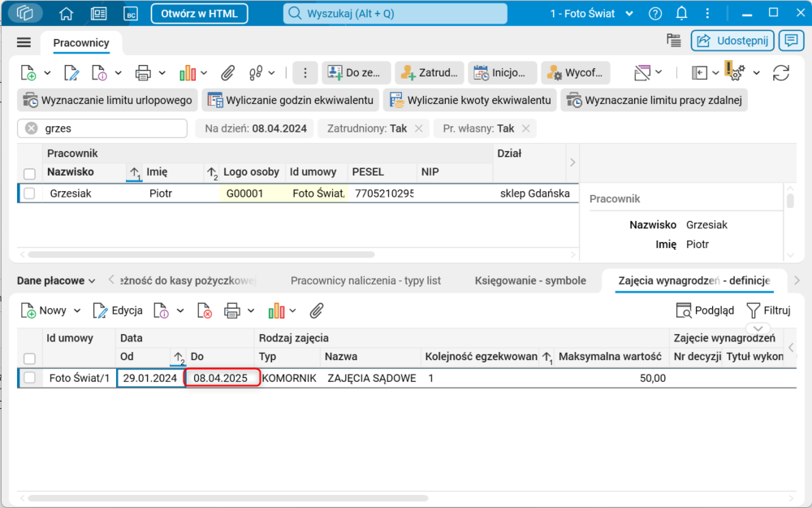The height and width of the screenshot is (508, 812).
Task: Check the Foto Świat/1 row checkbox
Action: pos(29,378)
